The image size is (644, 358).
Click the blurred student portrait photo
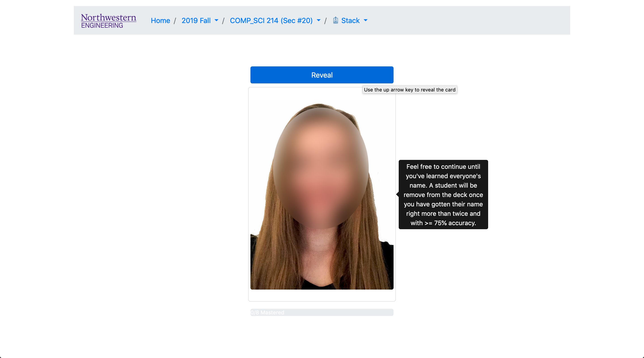(x=322, y=195)
